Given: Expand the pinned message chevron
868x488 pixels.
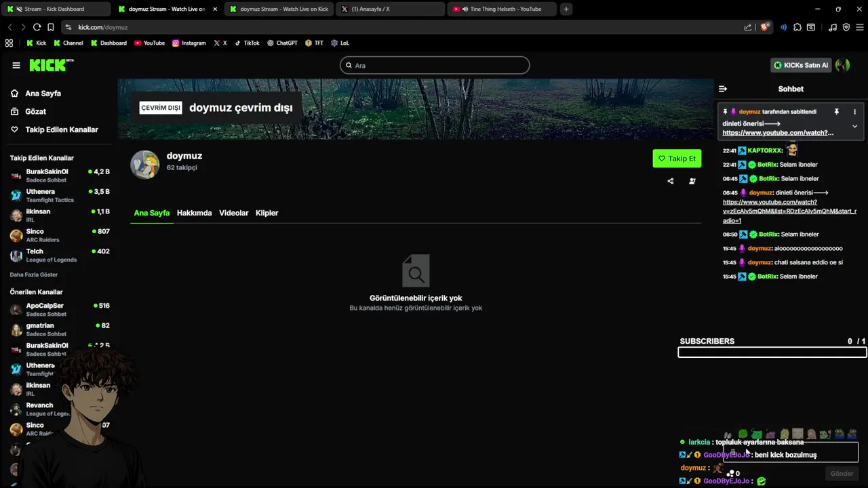Looking at the screenshot, I should click(x=854, y=126).
